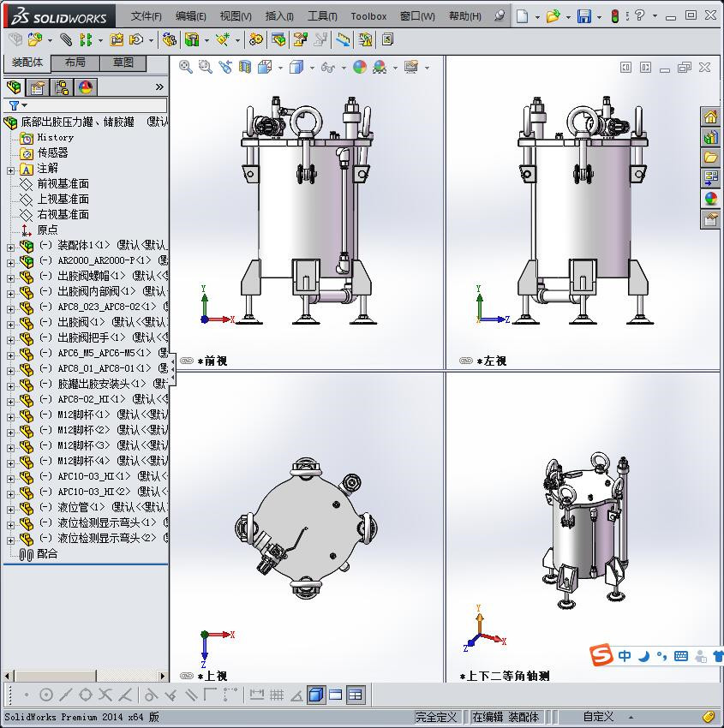Screen dimensions: 724x728
Task: Click the 自定义 status bar button
Action: (598, 717)
